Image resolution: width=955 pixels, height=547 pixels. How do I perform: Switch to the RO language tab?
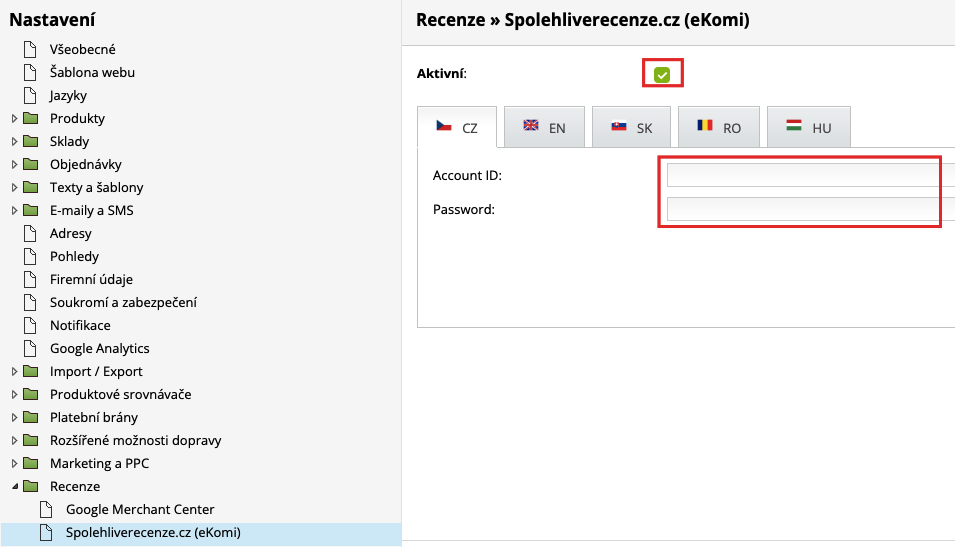719,127
